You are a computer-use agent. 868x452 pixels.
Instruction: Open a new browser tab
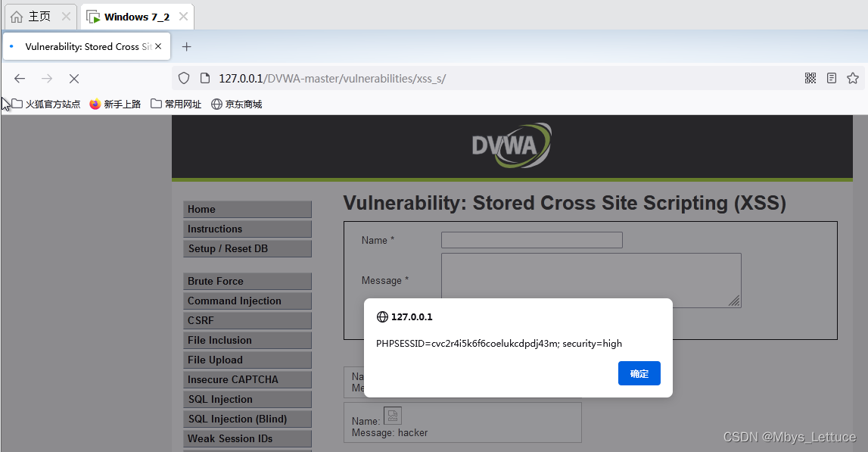pyautogui.click(x=187, y=46)
